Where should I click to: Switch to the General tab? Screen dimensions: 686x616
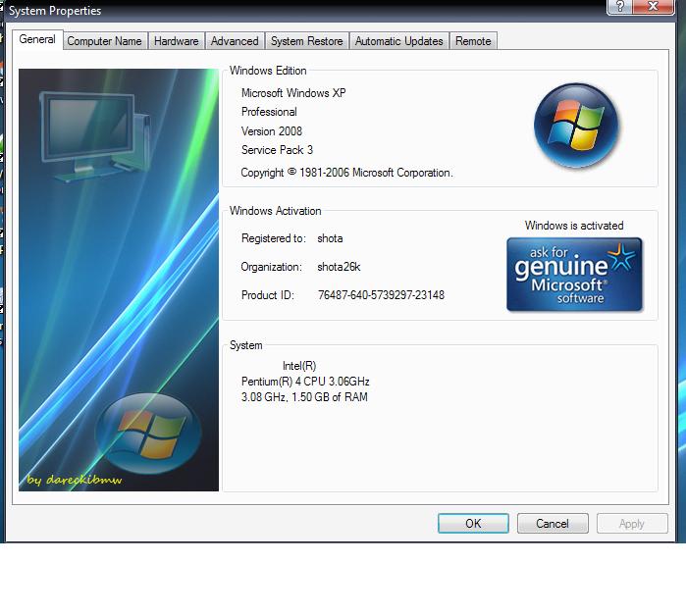(x=37, y=40)
